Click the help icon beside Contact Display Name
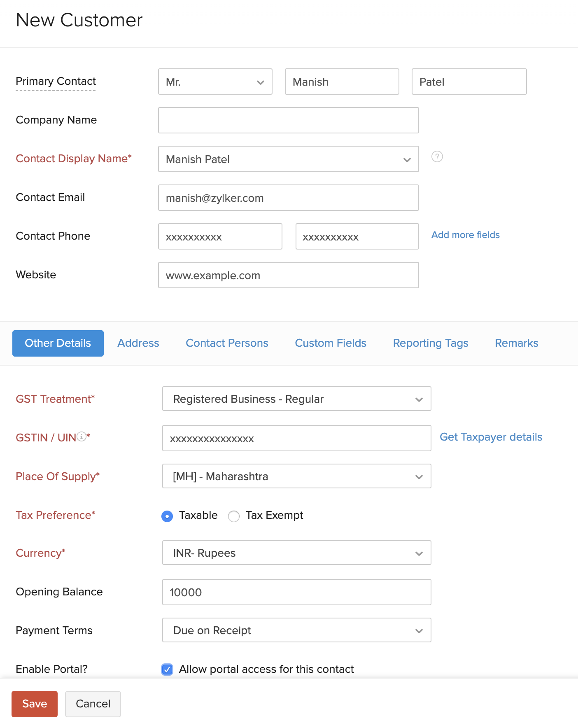The width and height of the screenshot is (578, 728). (x=437, y=157)
